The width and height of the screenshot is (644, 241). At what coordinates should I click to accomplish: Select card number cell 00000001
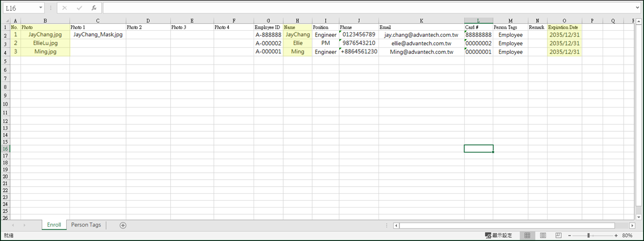479,52
